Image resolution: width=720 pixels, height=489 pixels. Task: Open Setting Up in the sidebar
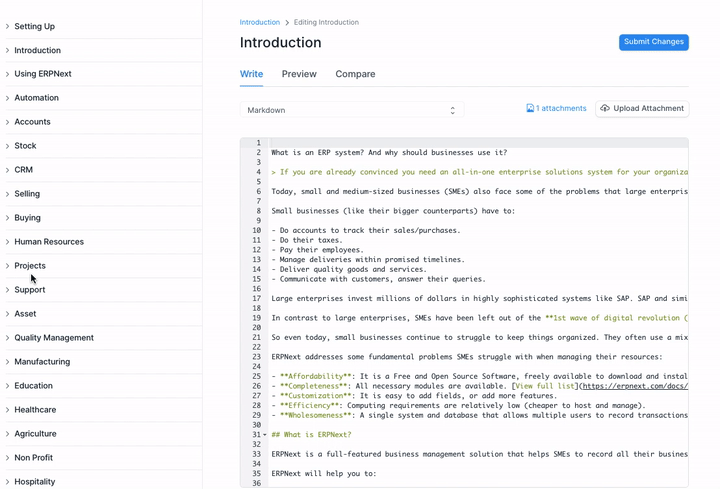point(34,27)
